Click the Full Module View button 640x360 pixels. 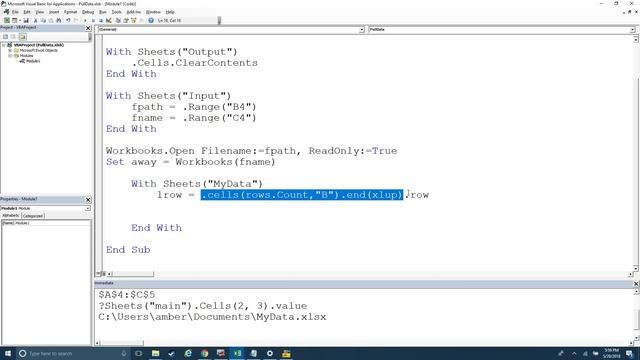tap(104, 274)
